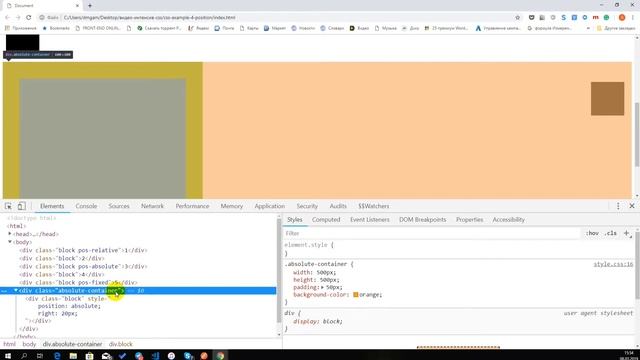Open the Audits tab
This screenshot has height=360, width=640.
click(338, 206)
